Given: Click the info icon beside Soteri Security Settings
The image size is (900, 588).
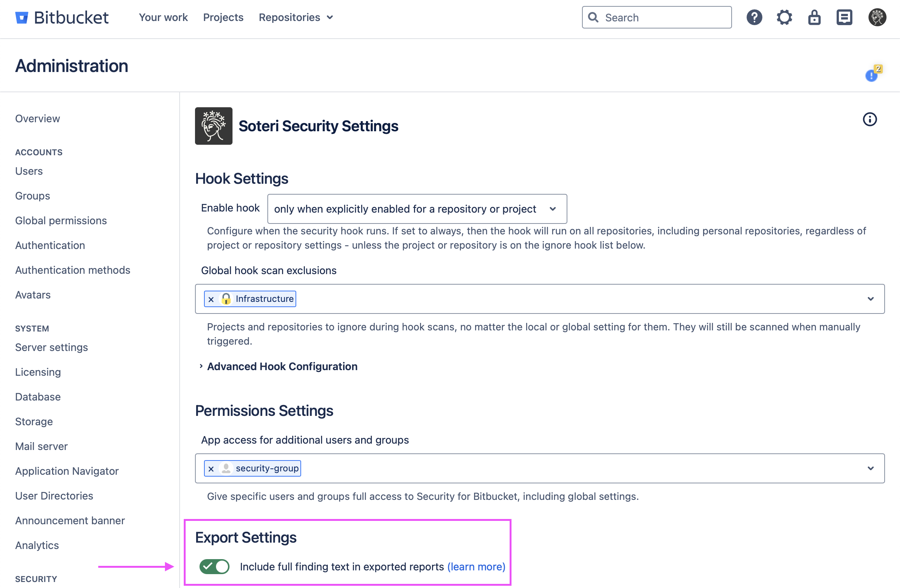Looking at the screenshot, I should pyautogui.click(x=869, y=120).
